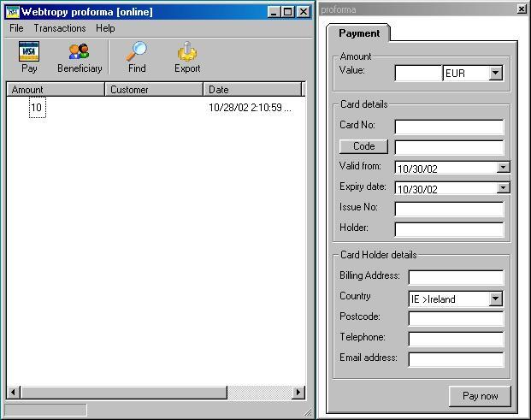Screen dimensions: 531x420
Task: Focus the card Holder field
Action: point(449,229)
